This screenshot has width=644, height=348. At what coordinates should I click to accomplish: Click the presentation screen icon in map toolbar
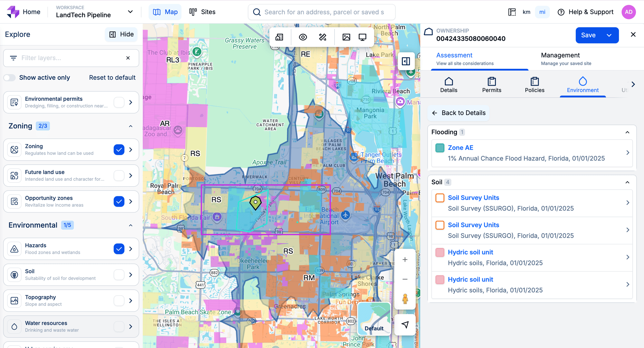pyautogui.click(x=363, y=37)
